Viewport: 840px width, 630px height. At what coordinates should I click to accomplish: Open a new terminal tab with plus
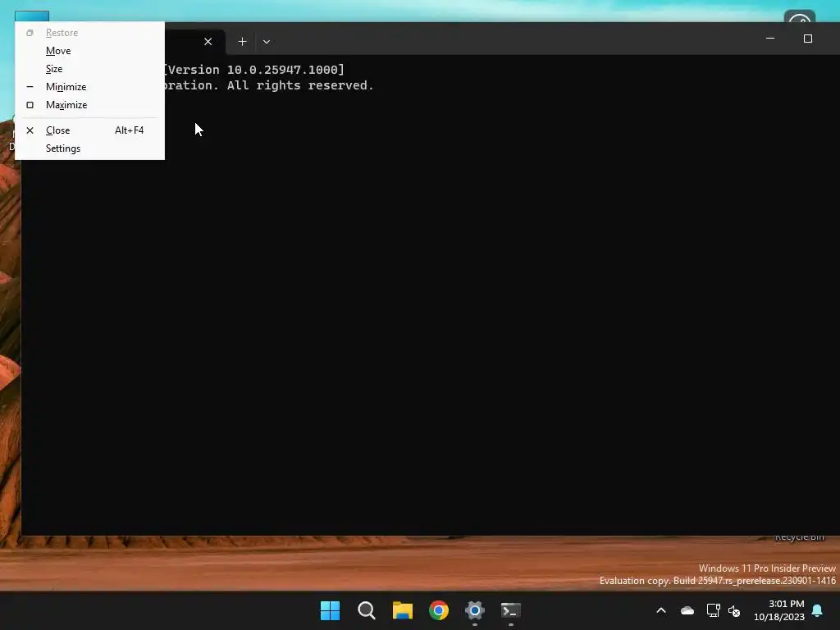coord(242,42)
